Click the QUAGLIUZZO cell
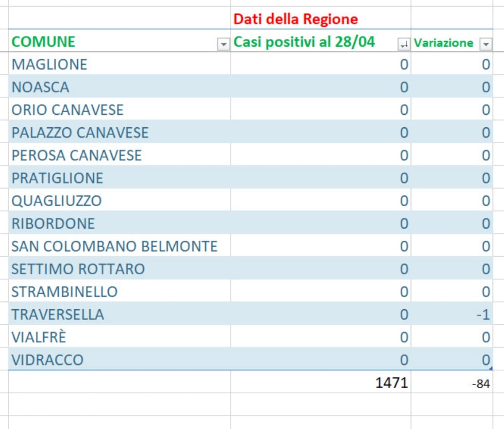504x429 pixels. 56,200
